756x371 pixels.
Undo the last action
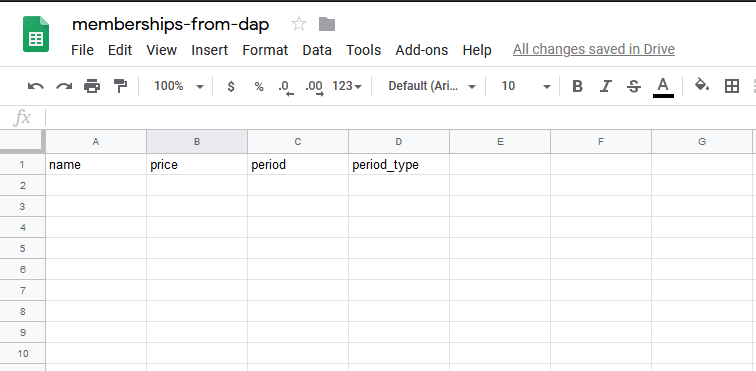click(36, 86)
